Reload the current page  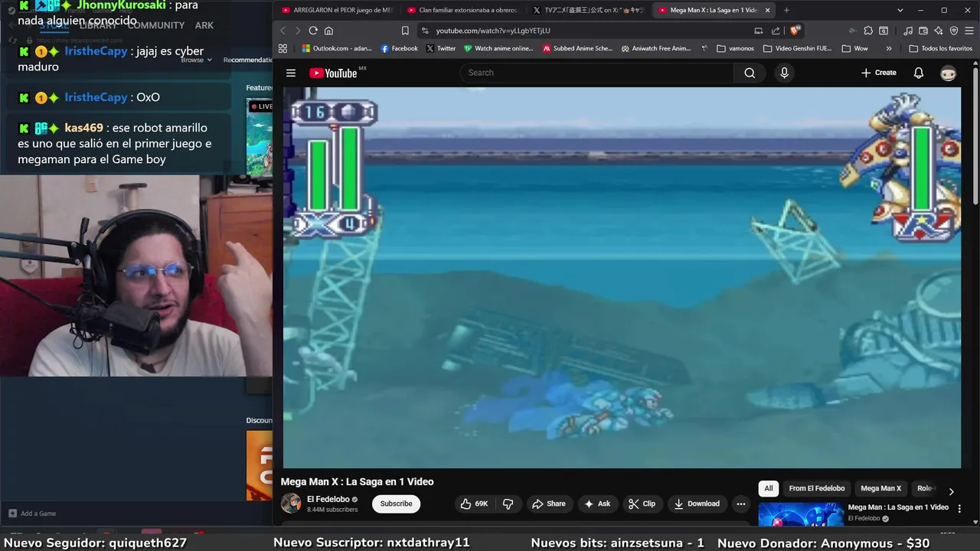click(x=313, y=31)
